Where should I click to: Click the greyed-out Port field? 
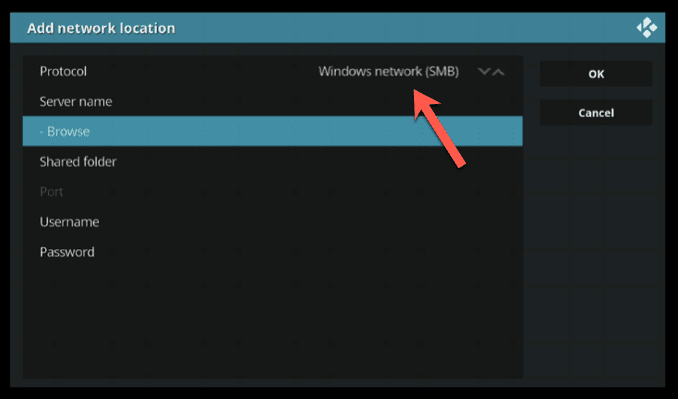click(272, 192)
